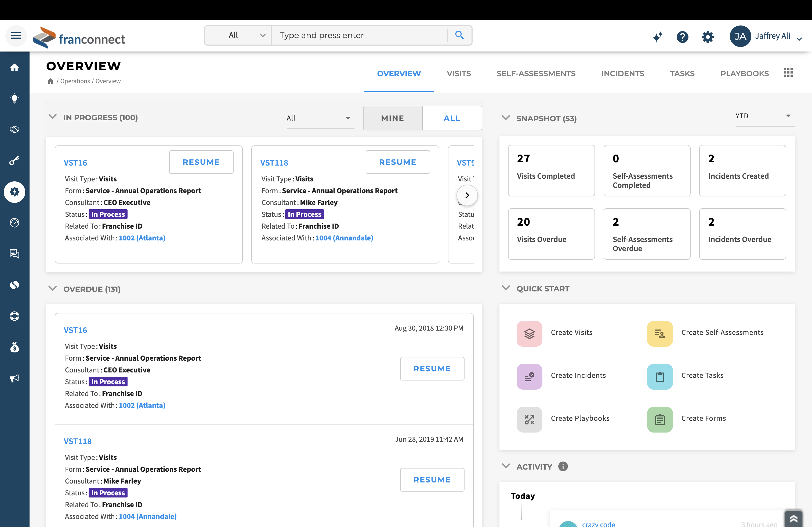Open the SELF-ASSESSMENTS tab
The height and width of the screenshot is (527, 812).
536,73
